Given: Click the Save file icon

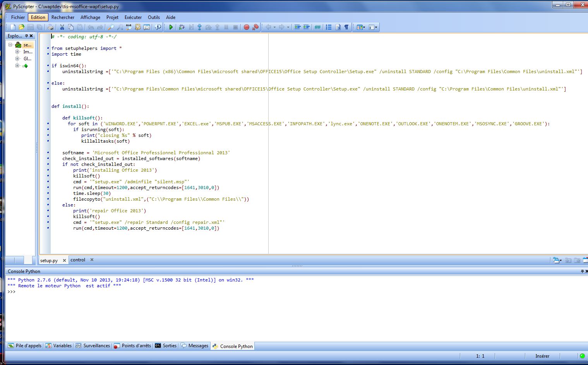Looking at the screenshot, I should (x=30, y=27).
